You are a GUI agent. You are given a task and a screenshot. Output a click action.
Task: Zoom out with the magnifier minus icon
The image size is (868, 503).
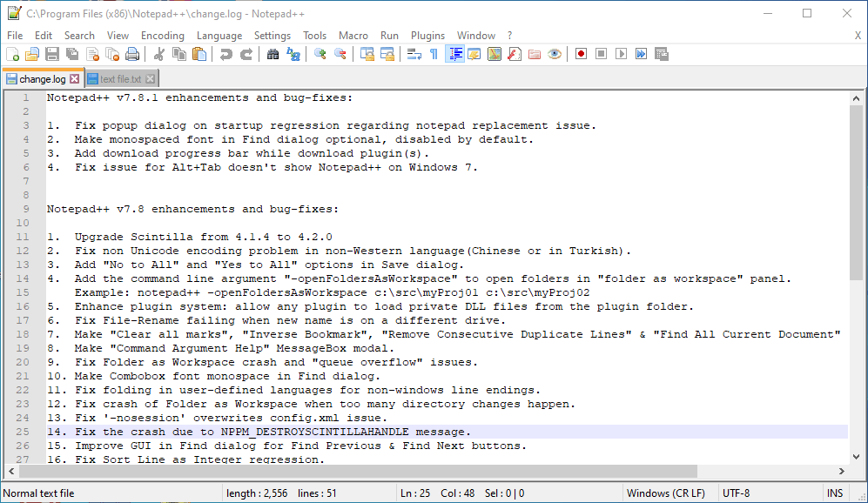click(x=340, y=54)
